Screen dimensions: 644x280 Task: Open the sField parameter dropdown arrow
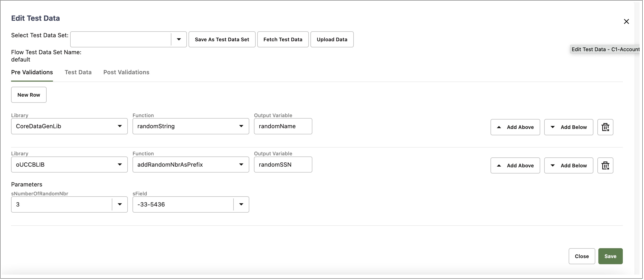[x=241, y=204]
